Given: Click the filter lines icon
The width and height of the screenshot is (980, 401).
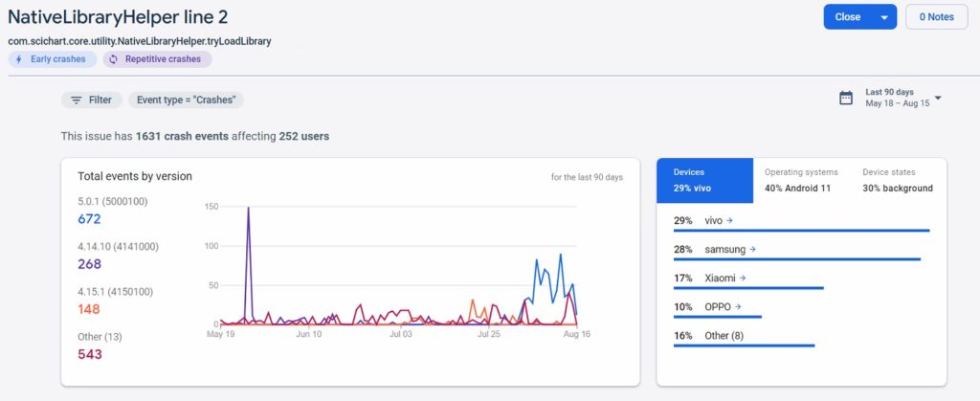Looking at the screenshot, I should pos(77,100).
